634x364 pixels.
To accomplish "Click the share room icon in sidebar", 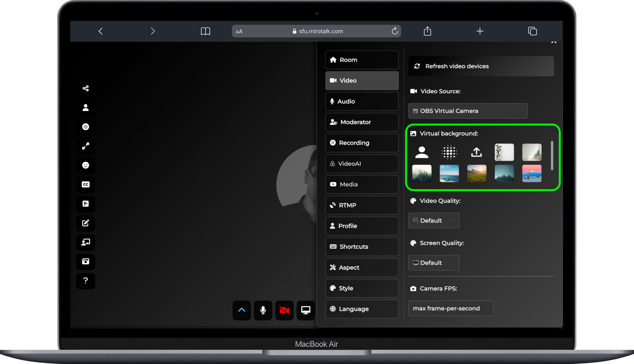I will [x=86, y=88].
